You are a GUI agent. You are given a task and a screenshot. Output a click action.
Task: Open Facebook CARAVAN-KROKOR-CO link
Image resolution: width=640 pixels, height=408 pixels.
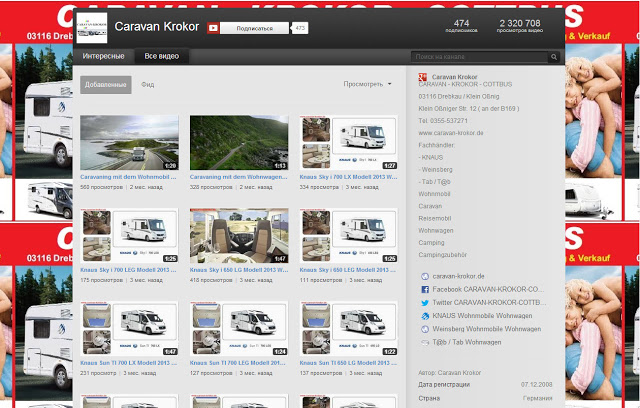click(x=488, y=289)
